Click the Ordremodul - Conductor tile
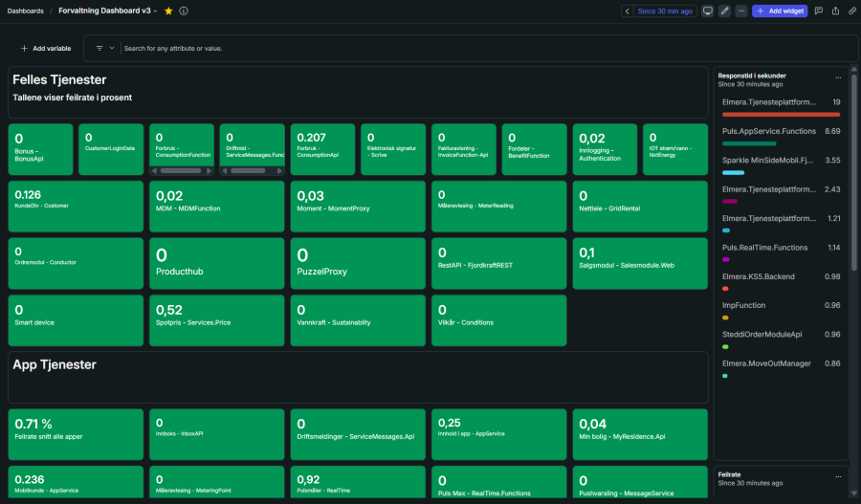Viewport: 861px width, 504px height. [76, 264]
